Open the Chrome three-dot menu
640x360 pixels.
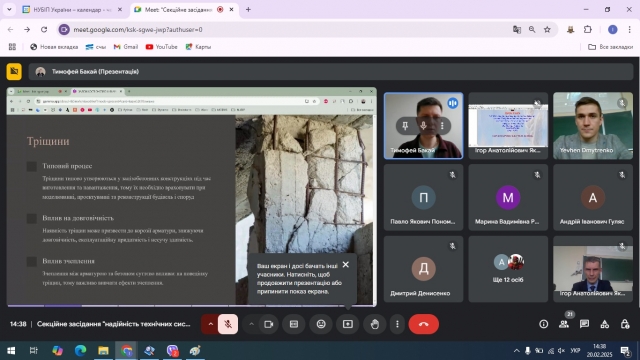[630, 29]
